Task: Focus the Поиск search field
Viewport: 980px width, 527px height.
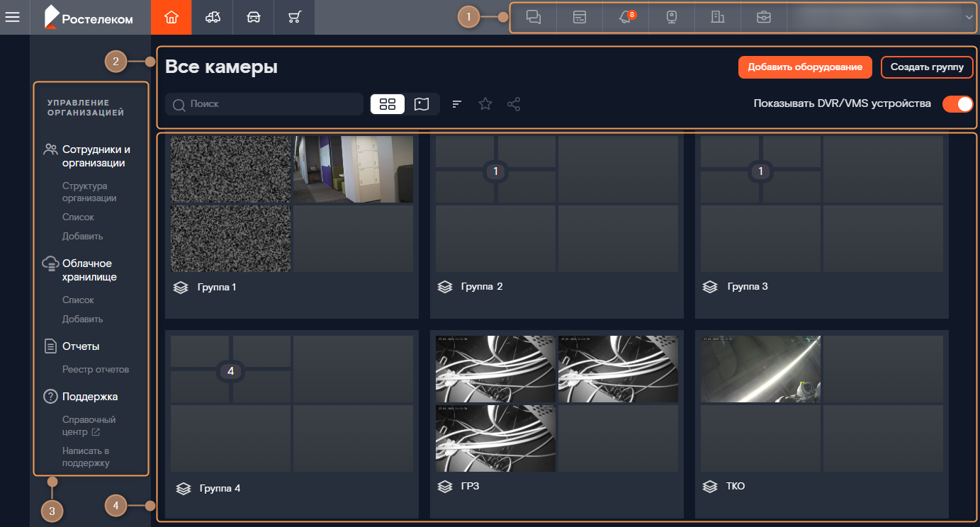Action: (264, 104)
